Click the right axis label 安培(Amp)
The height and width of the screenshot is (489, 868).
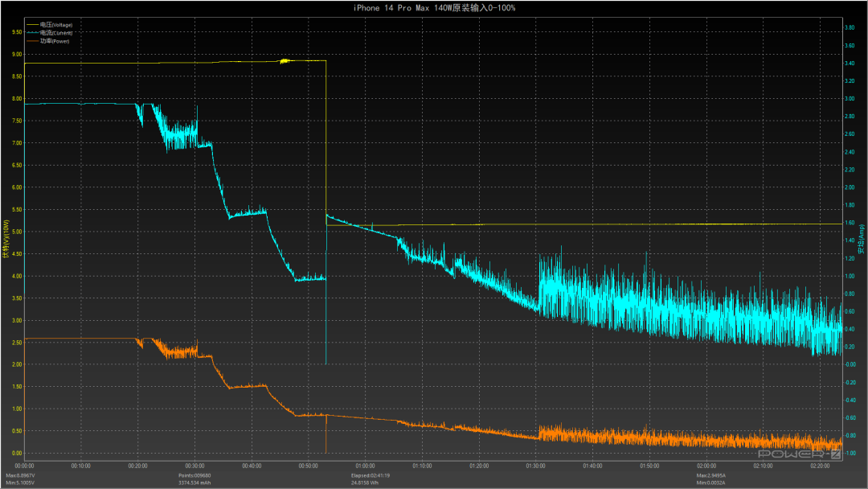click(x=861, y=239)
